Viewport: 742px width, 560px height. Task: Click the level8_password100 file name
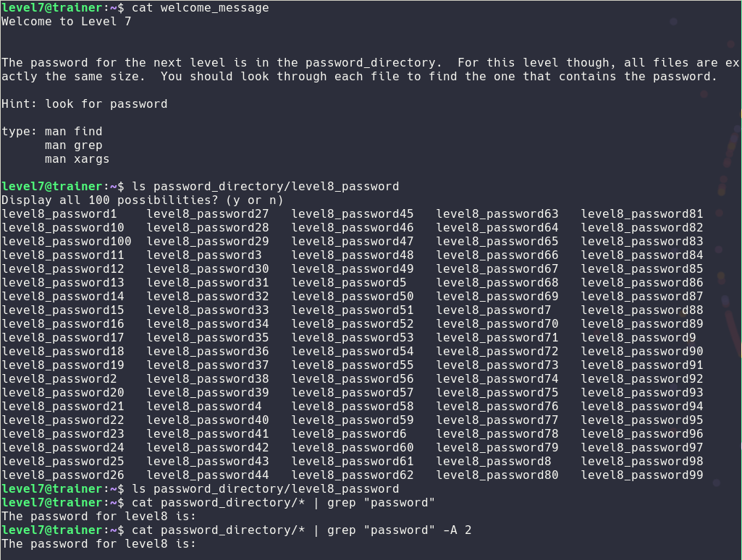point(67,242)
